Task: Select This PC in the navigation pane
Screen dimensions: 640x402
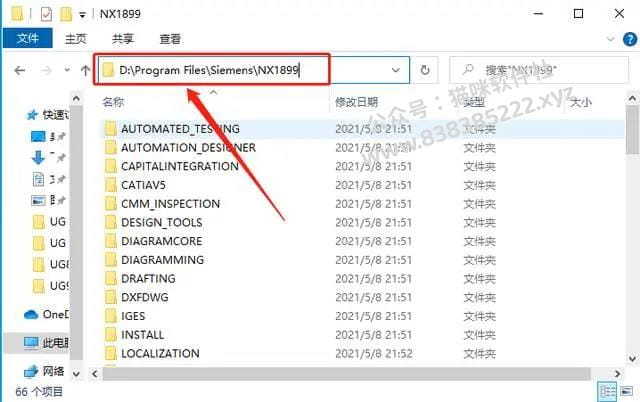Action: point(46,342)
